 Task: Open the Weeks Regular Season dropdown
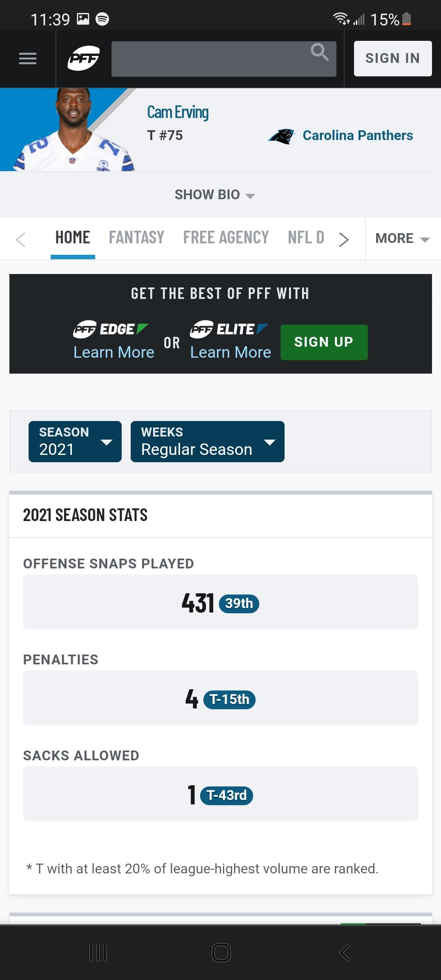point(207,441)
